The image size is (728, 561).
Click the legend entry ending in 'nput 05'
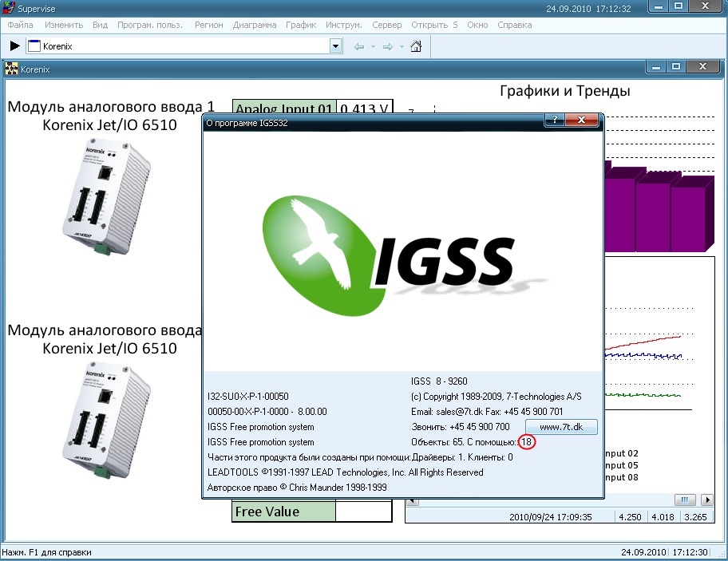coord(622,465)
